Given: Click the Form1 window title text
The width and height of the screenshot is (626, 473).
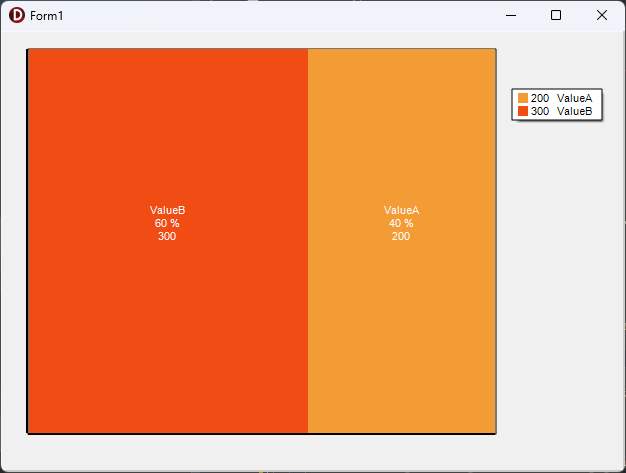Looking at the screenshot, I should click(47, 16).
